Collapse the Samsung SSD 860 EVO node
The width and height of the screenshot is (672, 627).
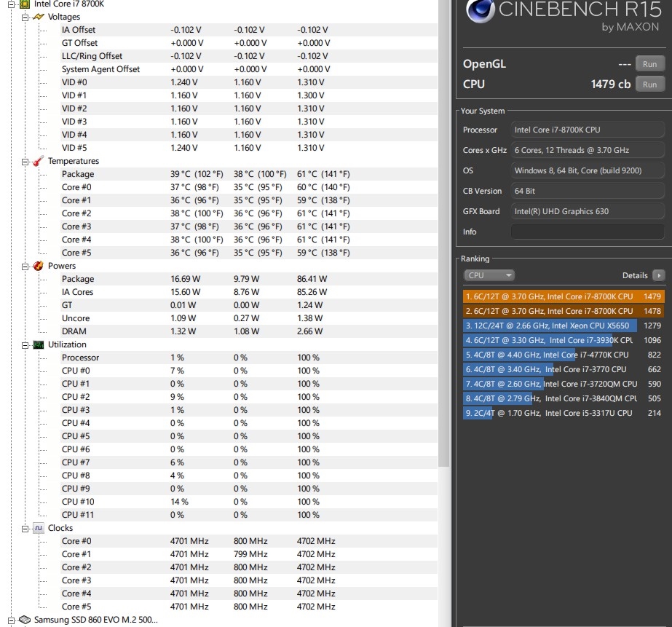click(x=11, y=620)
